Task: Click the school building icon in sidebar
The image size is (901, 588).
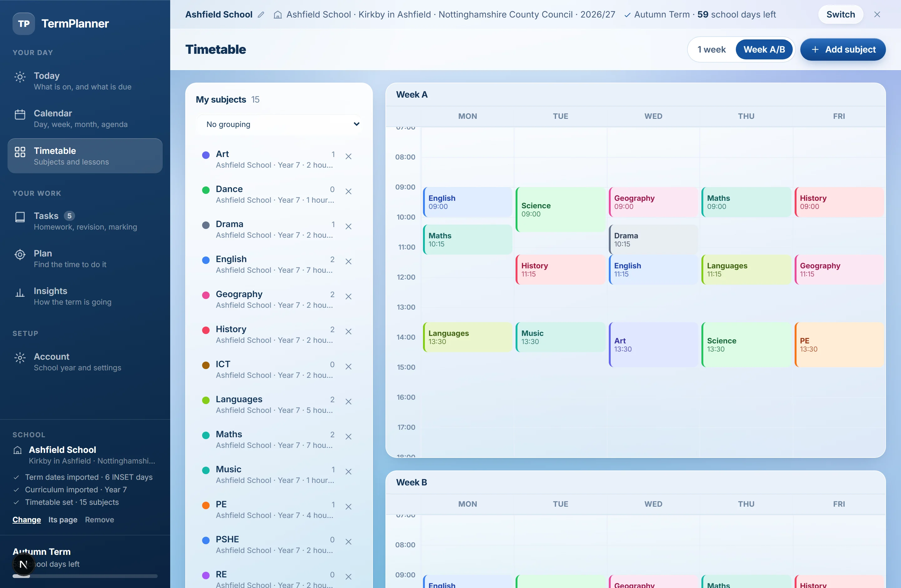Action: (18, 450)
